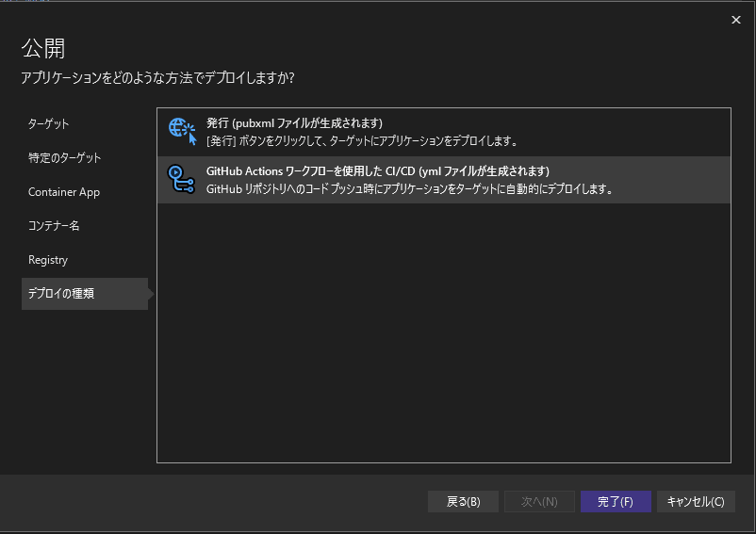The width and height of the screenshot is (756, 534).
Task: Click the 公開 dialog title
Action: [43, 48]
